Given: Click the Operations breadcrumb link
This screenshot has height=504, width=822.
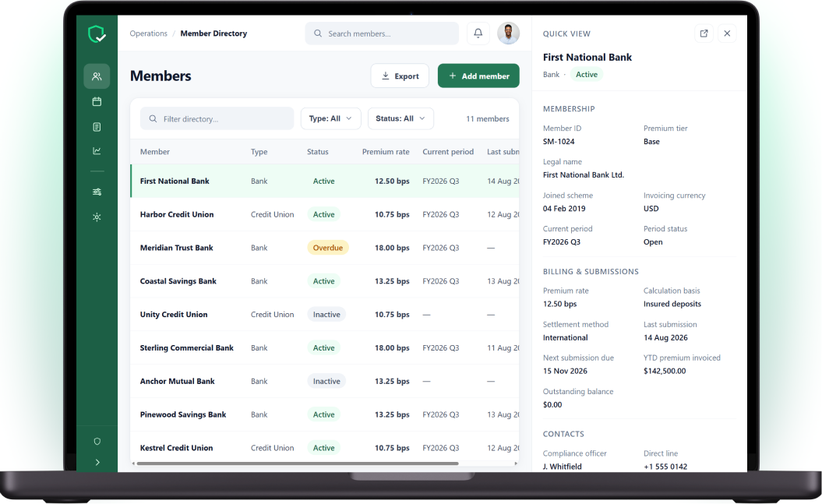Looking at the screenshot, I should tap(148, 33).
